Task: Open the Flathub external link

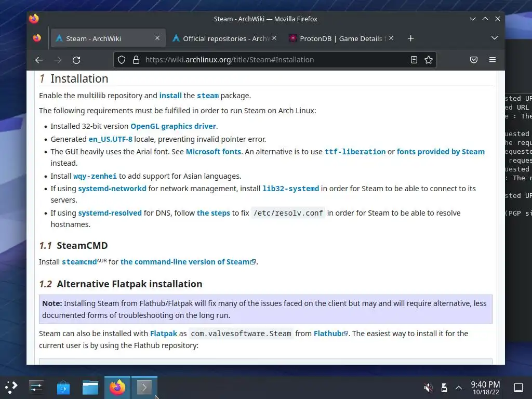Action: pyautogui.click(x=330, y=334)
